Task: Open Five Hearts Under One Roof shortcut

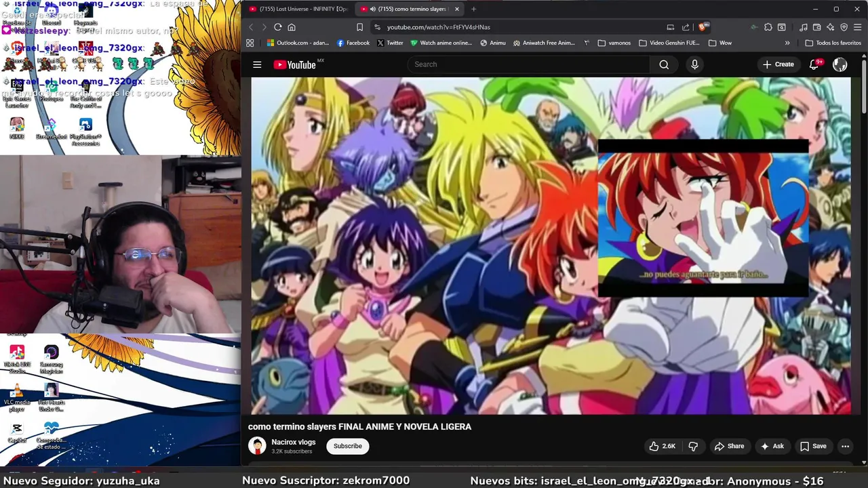Action: (x=52, y=397)
